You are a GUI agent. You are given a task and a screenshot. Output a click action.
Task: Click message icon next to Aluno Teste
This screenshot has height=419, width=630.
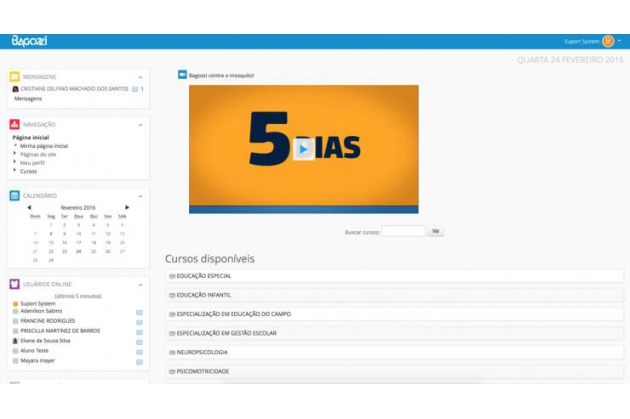click(x=139, y=351)
